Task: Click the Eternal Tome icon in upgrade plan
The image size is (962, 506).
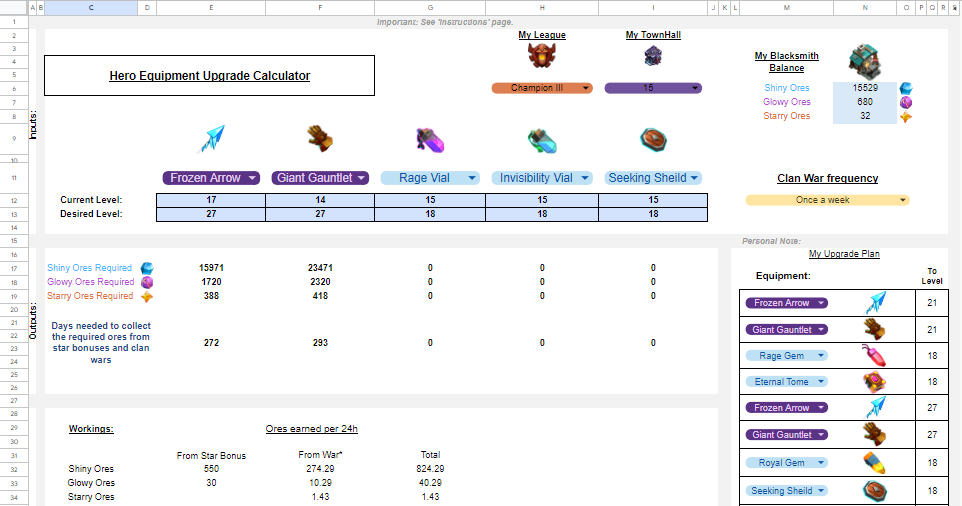Action: point(874,381)
